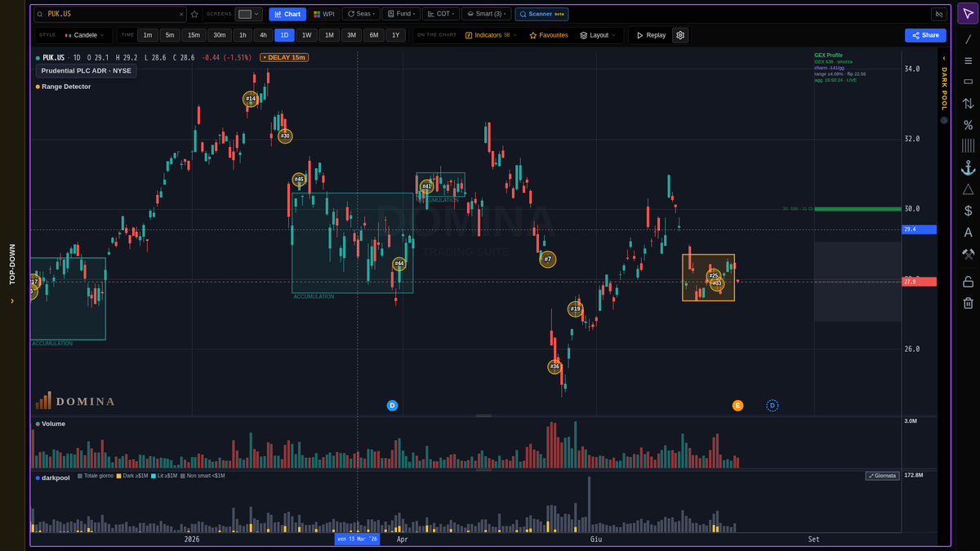Select the triangle shape tool
The image size is (980, 551).
click(x=968, y=189)
